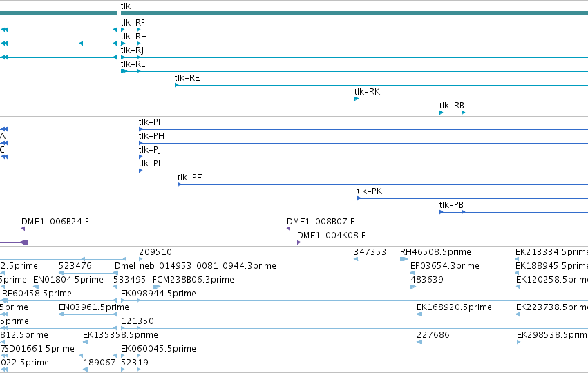Click the 227686 EST label
588x373 pixels.
click(x=433, y=335)
